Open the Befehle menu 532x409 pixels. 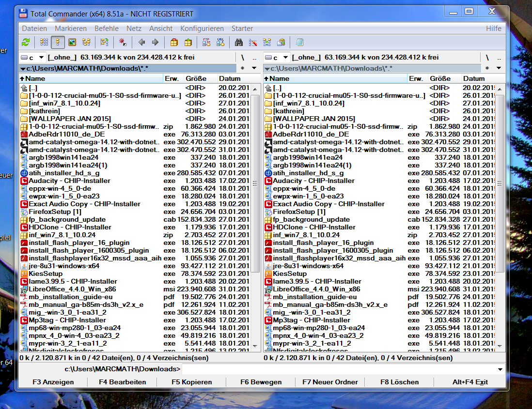107,29
